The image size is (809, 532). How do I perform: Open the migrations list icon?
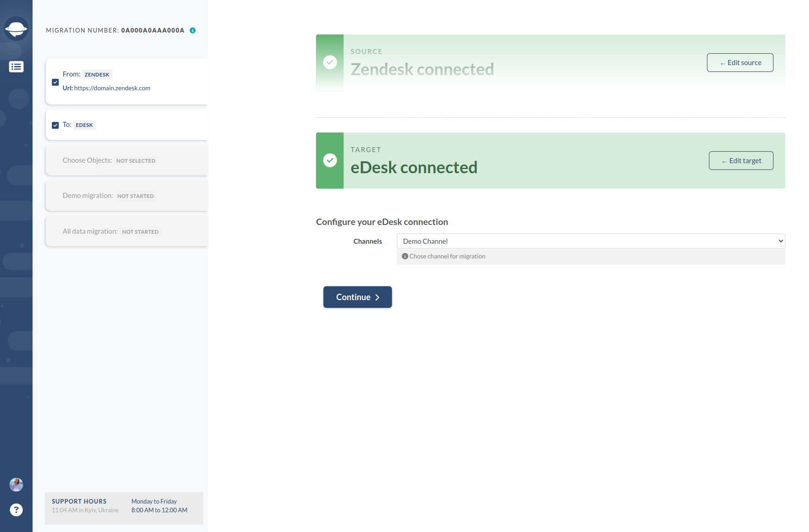click(x=16, y=67)
